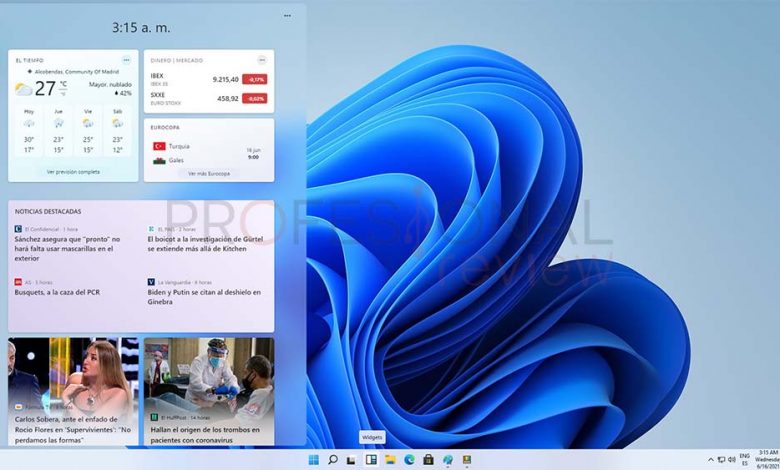Select the Jue forecast day
This screenshot has width=780, height=470.
58,130
